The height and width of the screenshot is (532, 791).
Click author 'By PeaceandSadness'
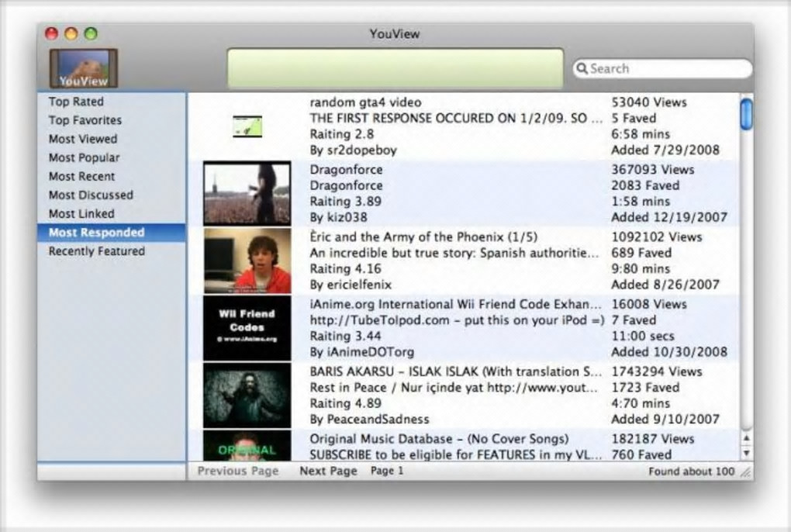coord(369,420)
